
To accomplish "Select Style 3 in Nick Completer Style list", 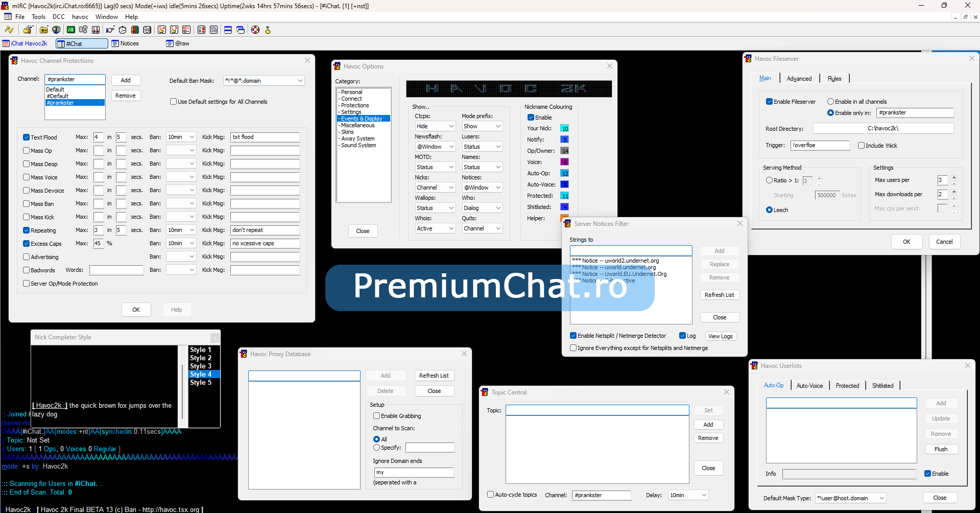I will [204, 366].
